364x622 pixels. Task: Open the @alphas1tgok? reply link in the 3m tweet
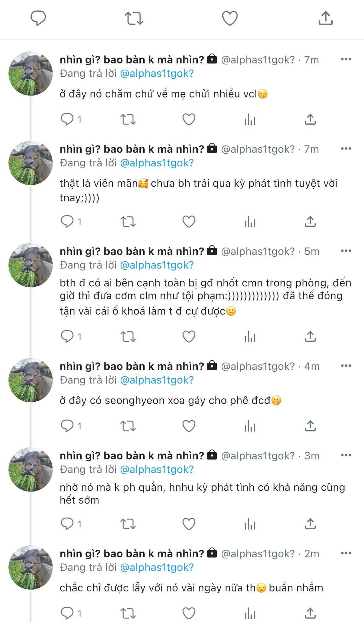(157, 469)
